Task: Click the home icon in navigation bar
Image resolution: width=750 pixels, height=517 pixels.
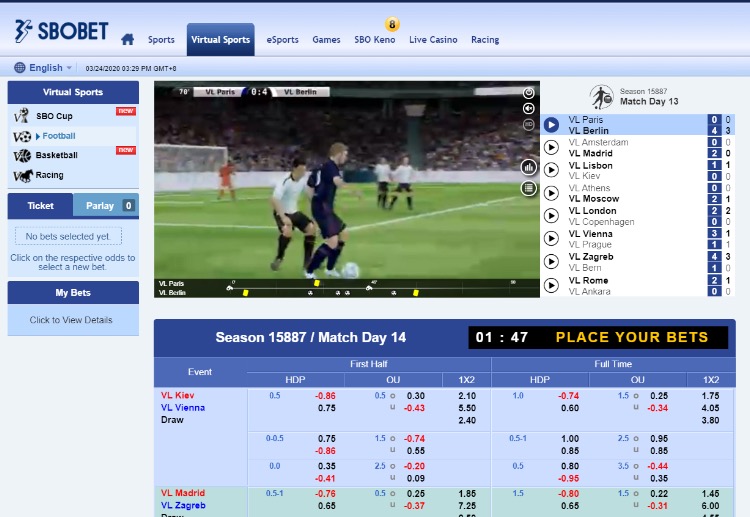Action: pyautogui.click(x=127, y=40)
